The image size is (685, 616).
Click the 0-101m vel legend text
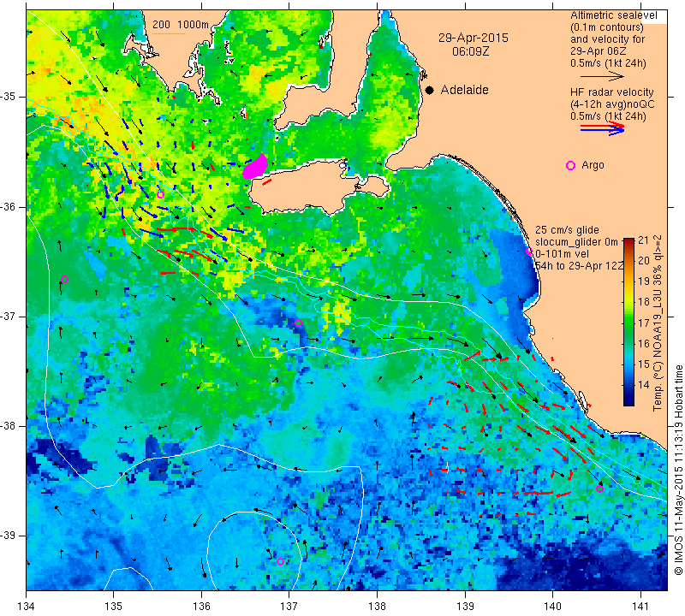[562, 253]
